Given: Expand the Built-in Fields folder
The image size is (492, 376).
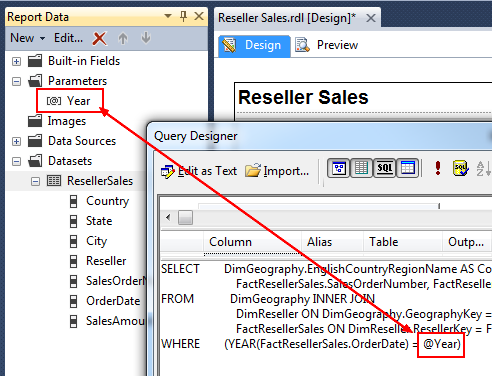Looking at the screenshot, I should [x=16, y=61].
